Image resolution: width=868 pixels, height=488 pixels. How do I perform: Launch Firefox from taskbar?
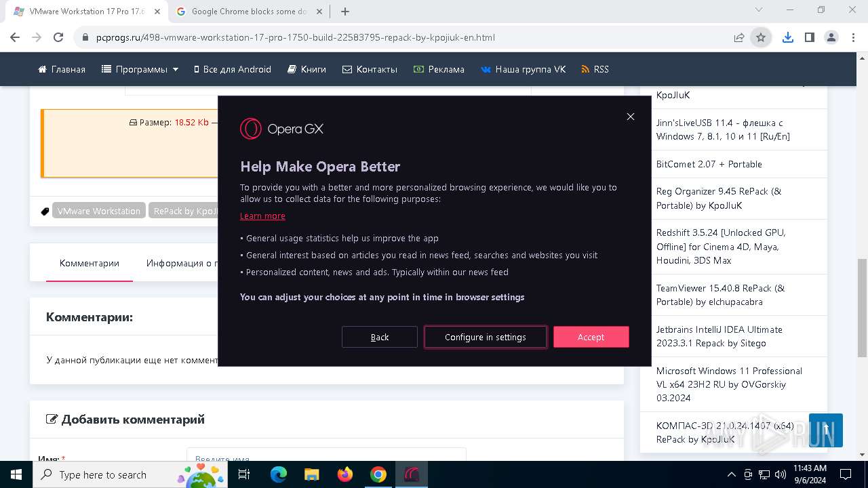pos(345,474)
